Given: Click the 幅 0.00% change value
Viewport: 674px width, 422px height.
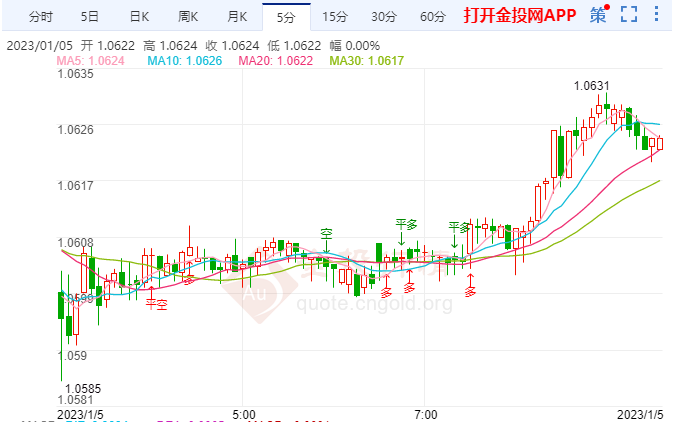Looking at the screenshot, I should [355, 46].
